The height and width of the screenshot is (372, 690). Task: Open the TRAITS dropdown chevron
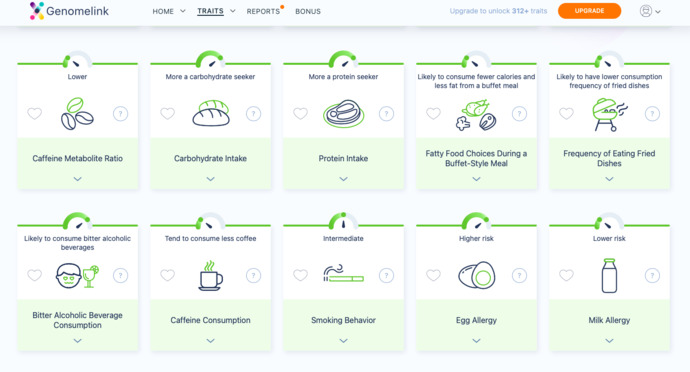[x=233, y=11]
